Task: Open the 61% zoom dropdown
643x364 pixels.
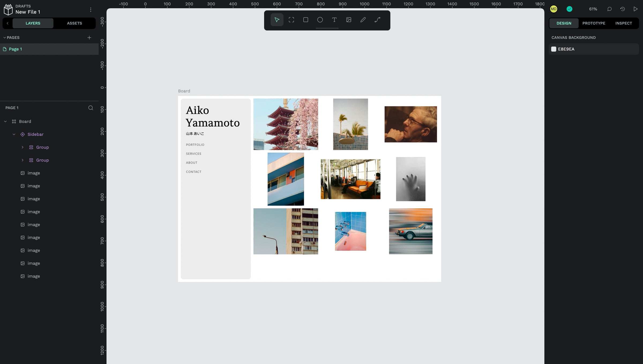Action: 593,9
